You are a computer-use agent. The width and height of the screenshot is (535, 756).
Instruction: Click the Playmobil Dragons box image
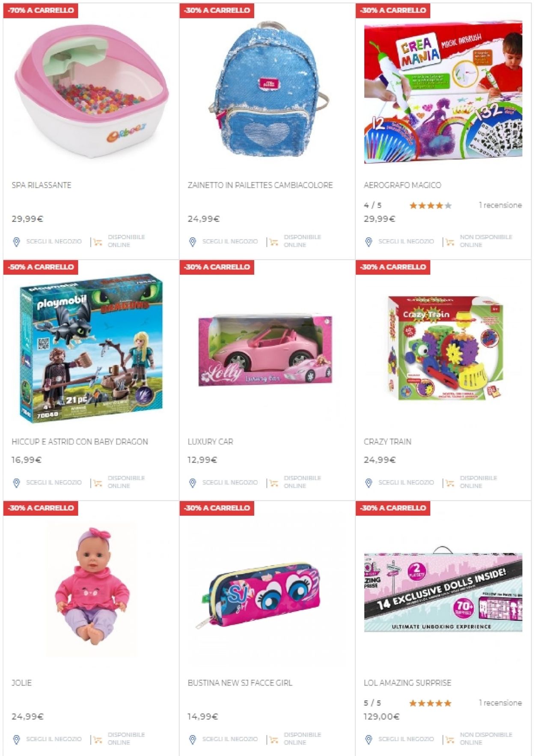[x=91, y=348]
